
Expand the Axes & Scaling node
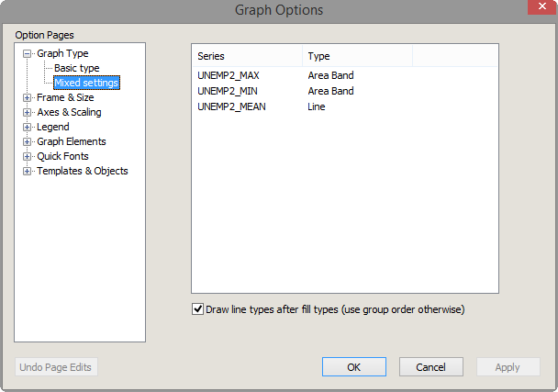28,113
